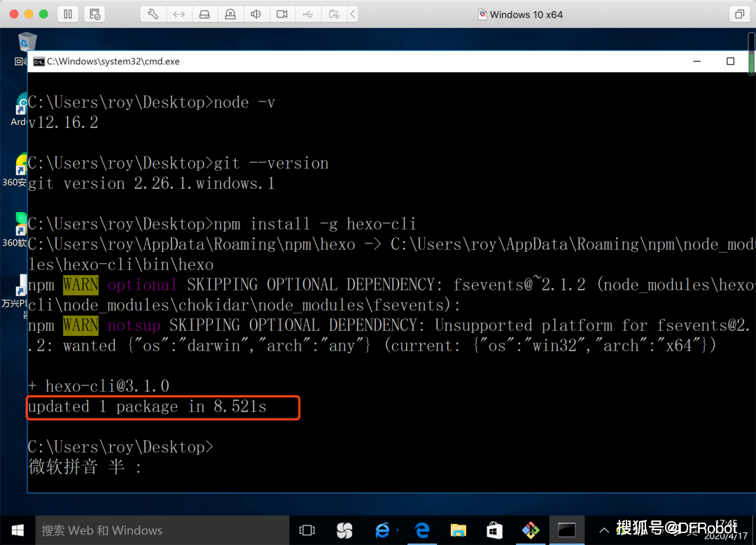Take a VM snapshot from the toolbar

tap(94, 14)
